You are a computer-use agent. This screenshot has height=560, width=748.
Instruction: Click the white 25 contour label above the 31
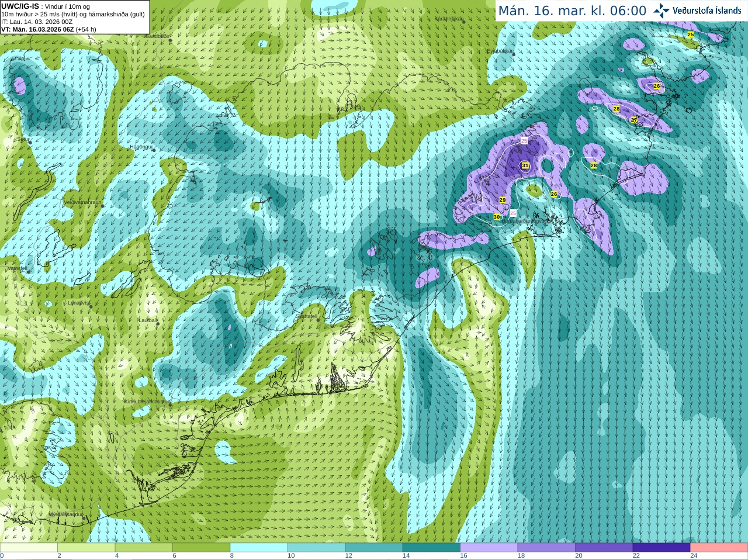tap(524, 141)
